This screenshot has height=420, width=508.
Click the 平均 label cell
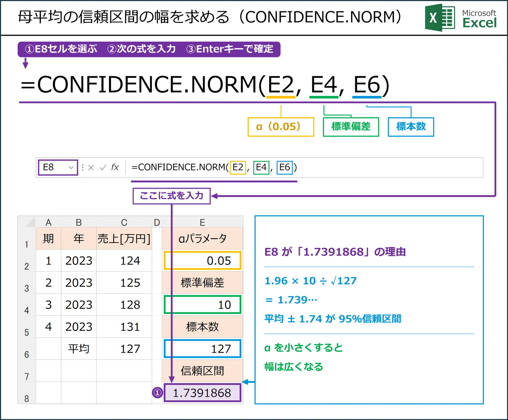click(x=79, y=349)
